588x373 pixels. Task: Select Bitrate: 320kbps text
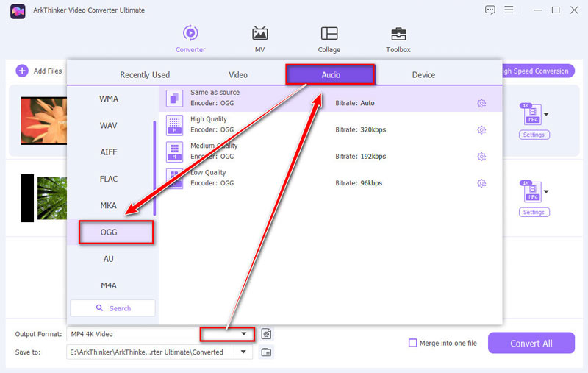pyautogui.click(x=360, y=129)
